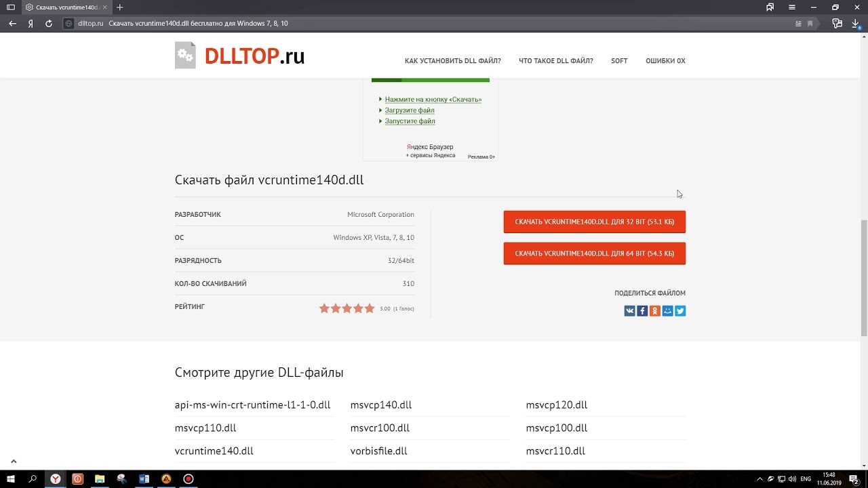
Task: Click scroll-to-top arrow at bottom left
Action: click(x=13, y=461)
